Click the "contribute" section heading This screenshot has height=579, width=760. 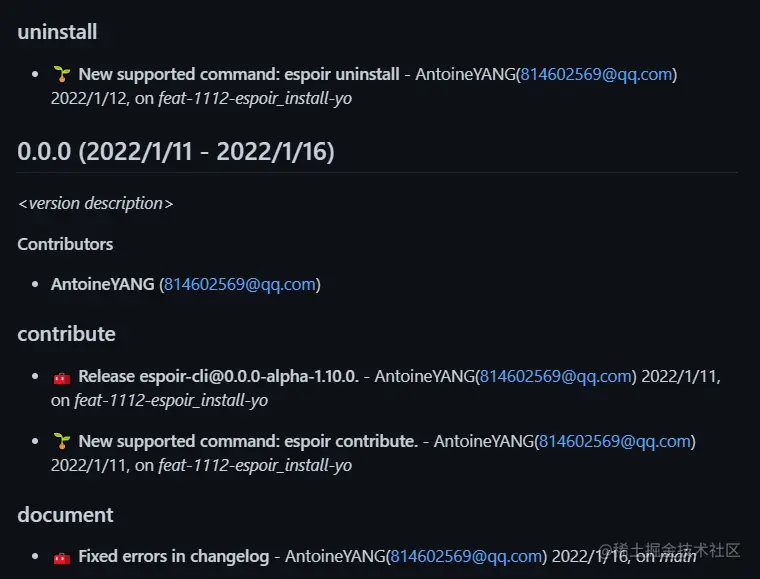[66, 334]
